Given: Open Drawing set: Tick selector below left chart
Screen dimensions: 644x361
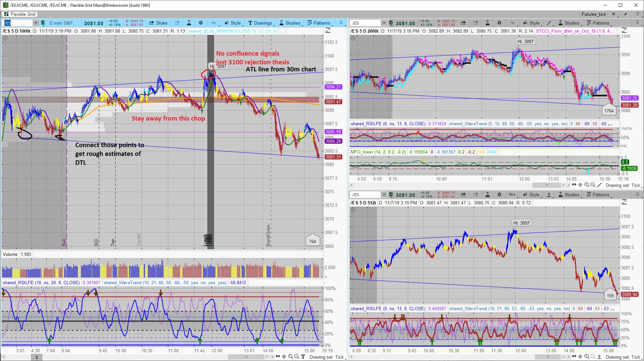Looking at the screenshot, I should [327, 357].
